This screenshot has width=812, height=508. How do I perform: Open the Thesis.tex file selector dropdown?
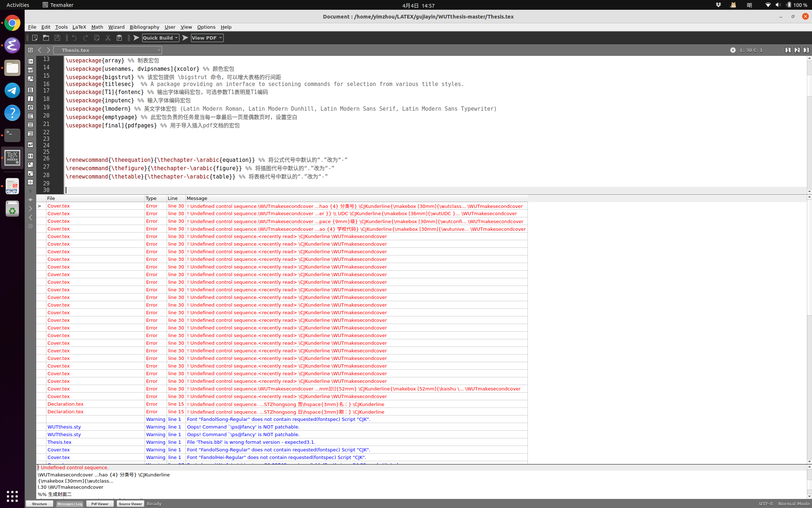pos(159,50)
